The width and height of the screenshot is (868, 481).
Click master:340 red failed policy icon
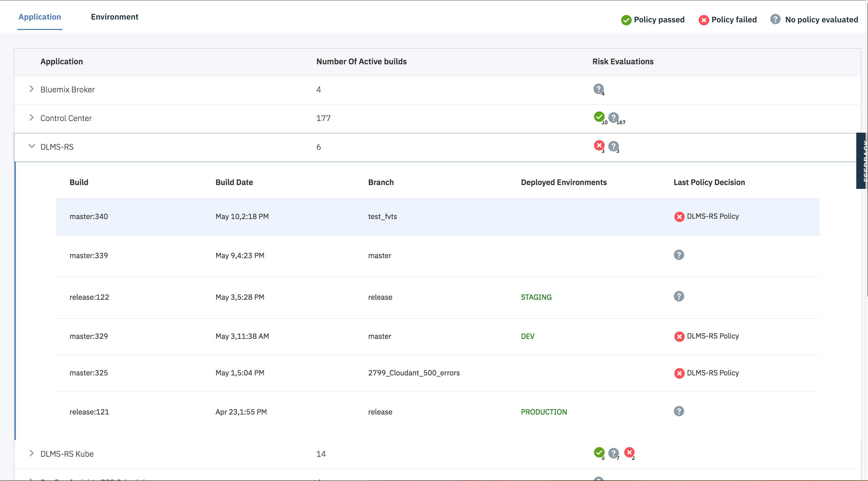(x=679, y=217)
